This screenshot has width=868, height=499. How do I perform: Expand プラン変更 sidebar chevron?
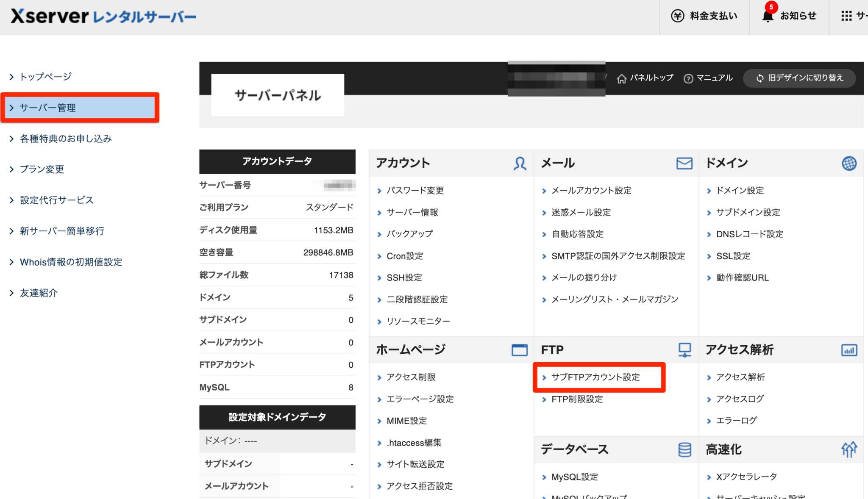point(11,169)
